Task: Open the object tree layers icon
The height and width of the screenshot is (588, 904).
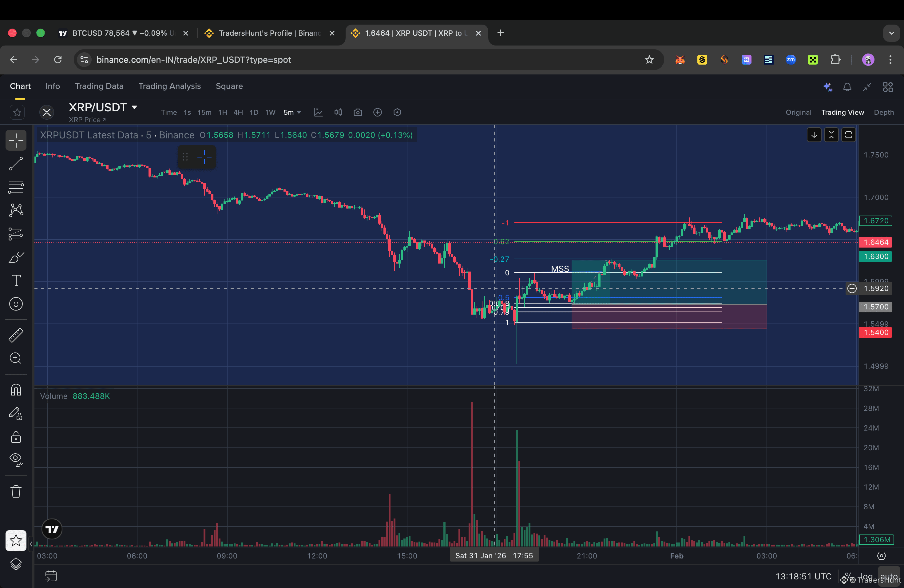Action: tap(16, 564)
